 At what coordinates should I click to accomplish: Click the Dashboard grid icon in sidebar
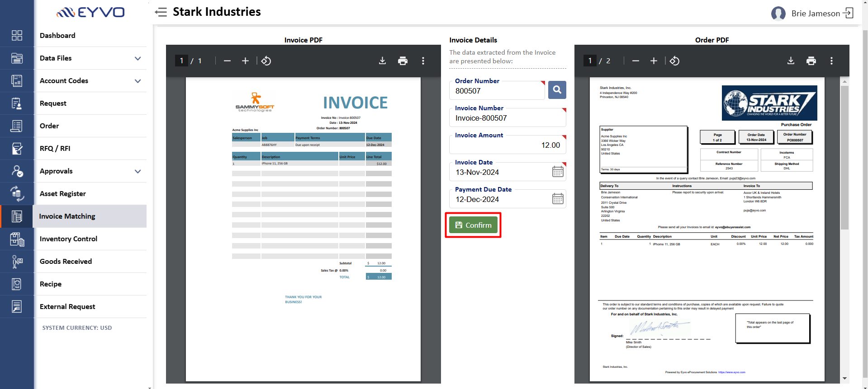point(17,36)
